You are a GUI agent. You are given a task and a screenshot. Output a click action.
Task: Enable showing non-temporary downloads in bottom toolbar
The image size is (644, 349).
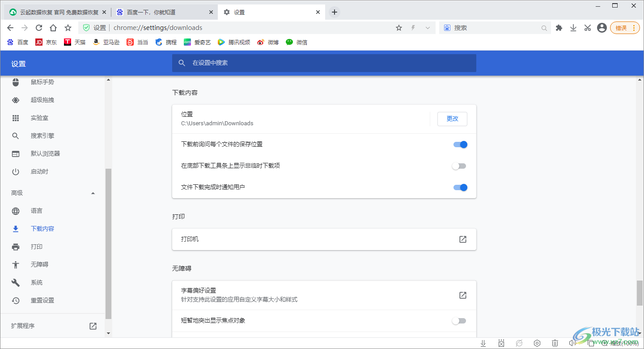459,166
